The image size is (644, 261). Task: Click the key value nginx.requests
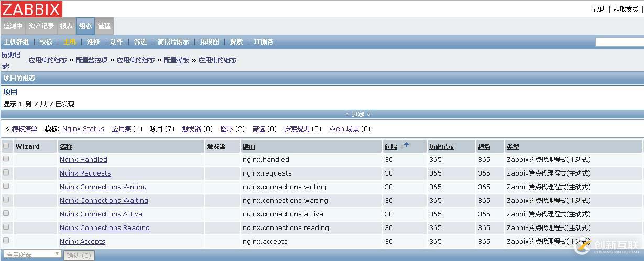point(267,173)
